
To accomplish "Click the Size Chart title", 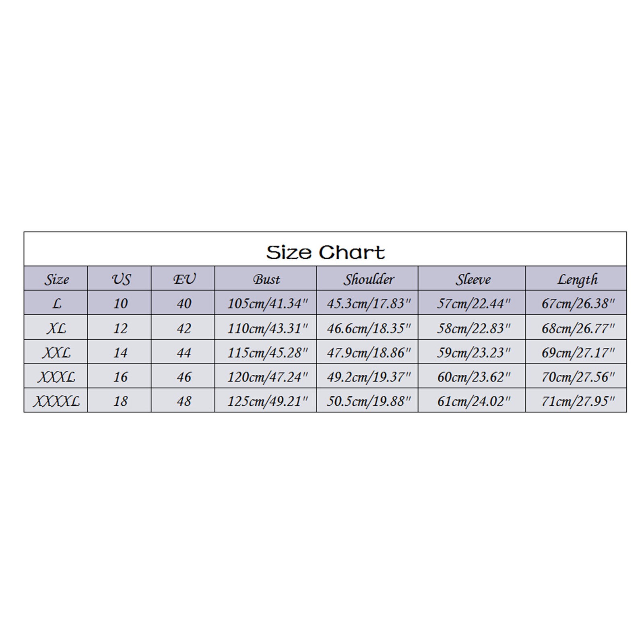I will [x=325, y=252].
